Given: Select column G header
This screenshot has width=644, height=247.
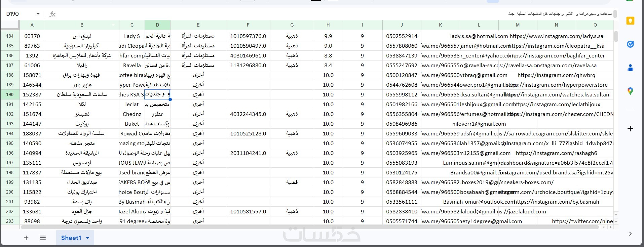Looking at the screenshot, I should (292, 25).
